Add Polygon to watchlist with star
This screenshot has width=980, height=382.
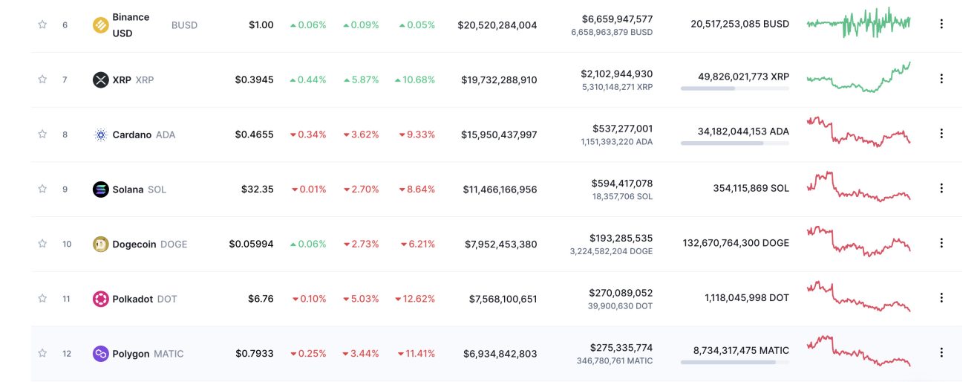[42, 354]
